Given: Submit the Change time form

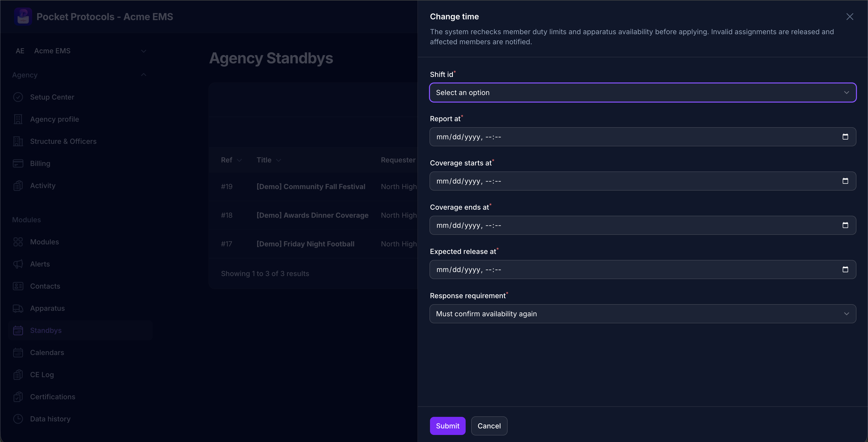Looking at the screenshot, I should coord(448,426).
